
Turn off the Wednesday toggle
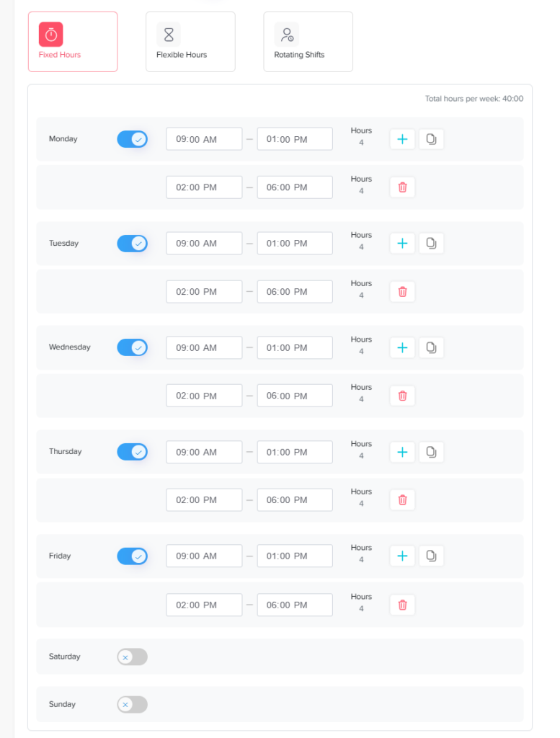point(133,347)
